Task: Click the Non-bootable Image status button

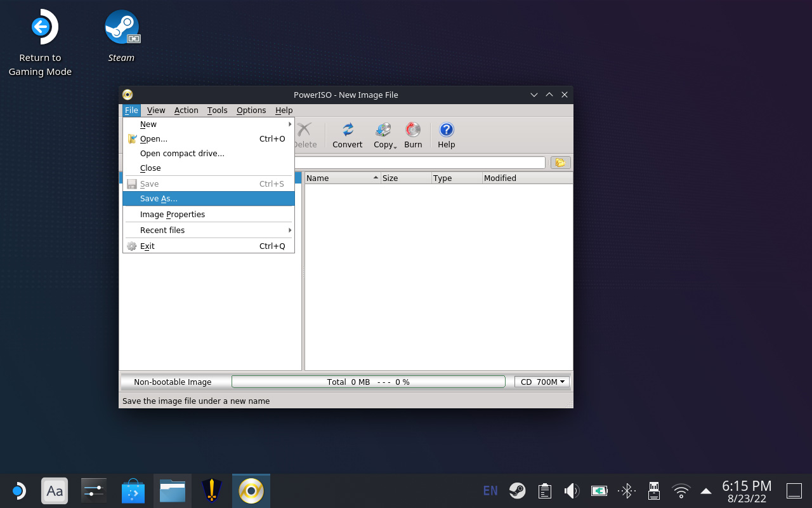Action: click(x=173, y=382)
